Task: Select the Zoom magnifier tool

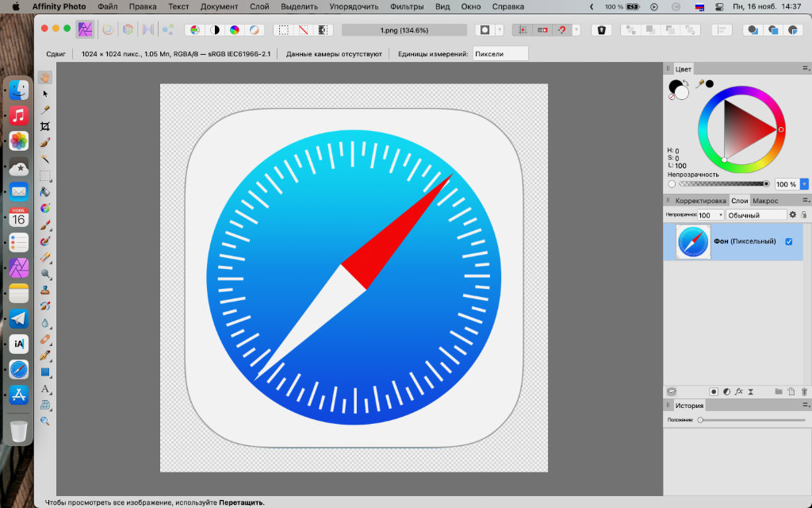Action: click(45, 421)
